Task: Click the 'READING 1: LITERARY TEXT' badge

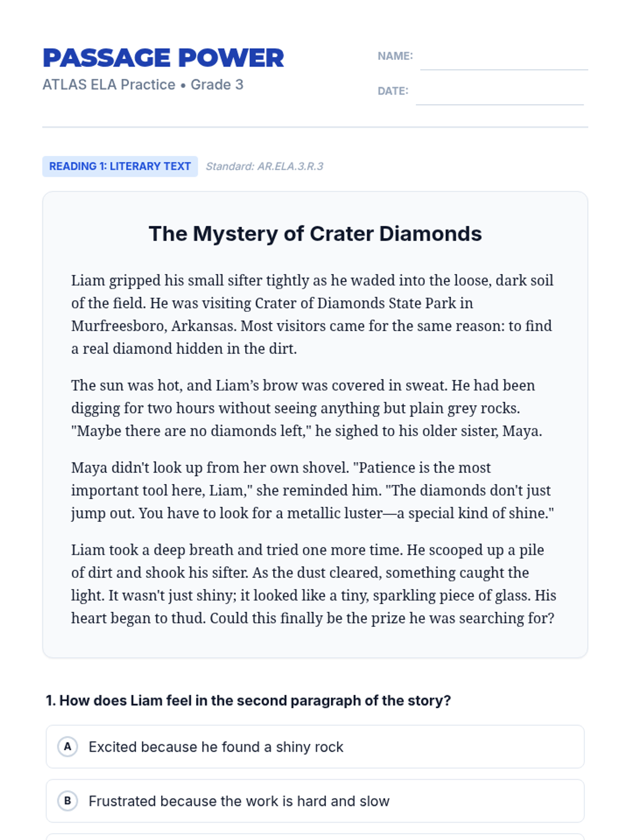Action: pyautogui.click(x=120, y=166)
